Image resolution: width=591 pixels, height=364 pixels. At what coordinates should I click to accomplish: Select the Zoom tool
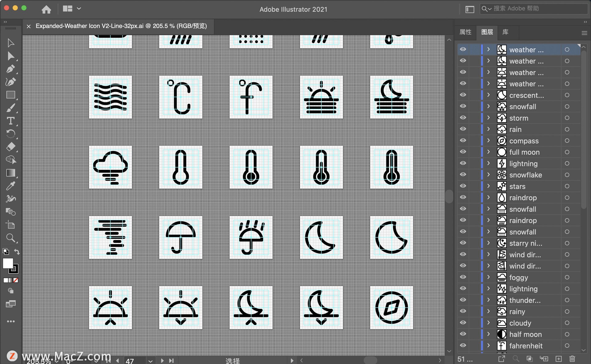pos(10,238)
